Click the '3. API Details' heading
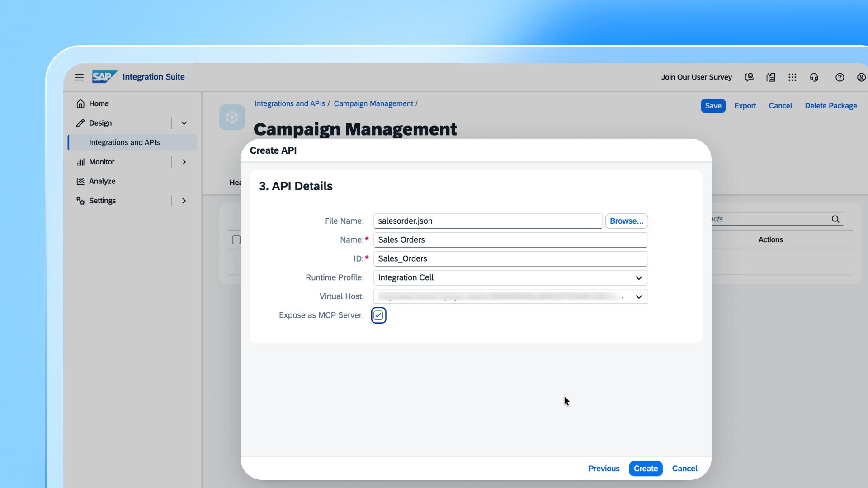Screen dimensions: 868x488 point(296,186)
